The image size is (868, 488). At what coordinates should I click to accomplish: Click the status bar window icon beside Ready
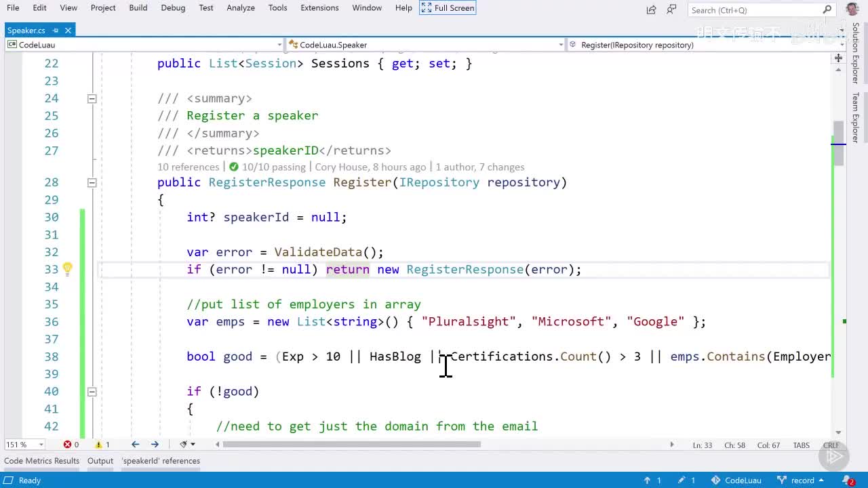[8, 481]
